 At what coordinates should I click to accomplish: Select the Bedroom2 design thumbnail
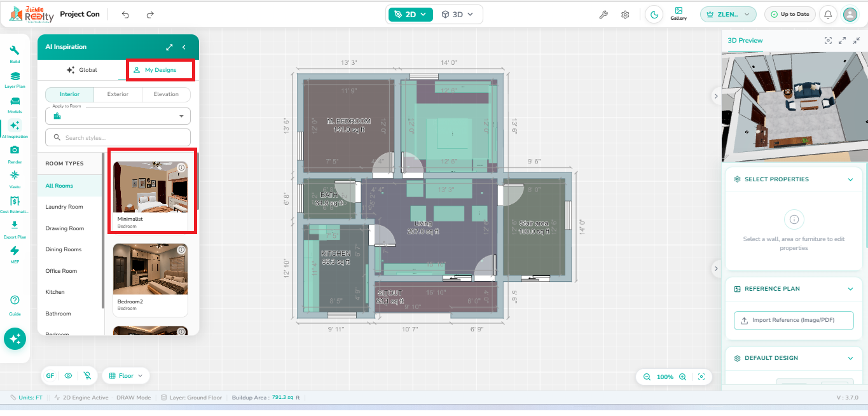(150, 269)
